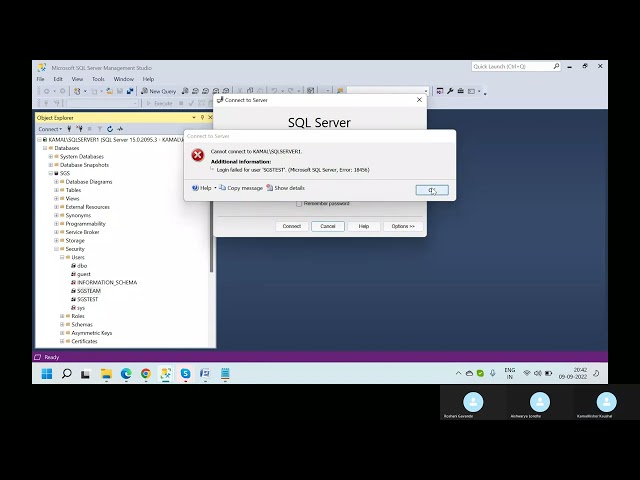640x480 pixels.
Task: Open the Object Explorer window position dropdown
Action: point(194,118)
